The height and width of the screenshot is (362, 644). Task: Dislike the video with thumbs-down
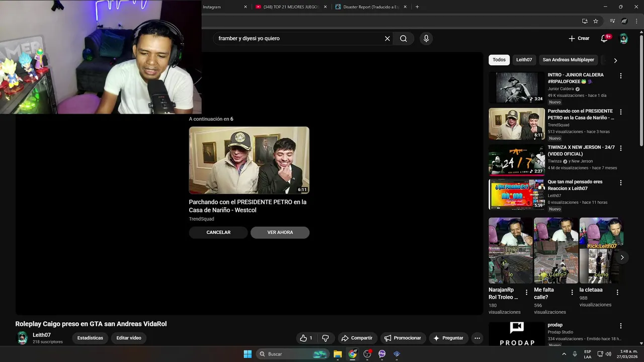pyautogui.click(x=325, y=338)
